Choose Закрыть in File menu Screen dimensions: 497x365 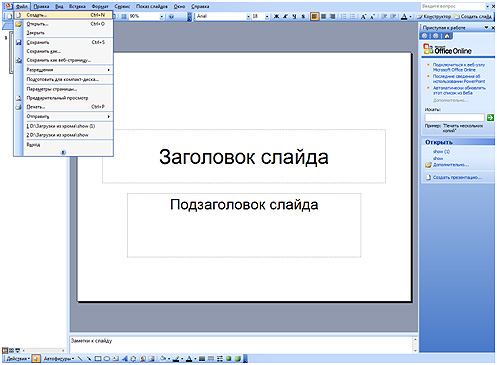pos(63,33)
